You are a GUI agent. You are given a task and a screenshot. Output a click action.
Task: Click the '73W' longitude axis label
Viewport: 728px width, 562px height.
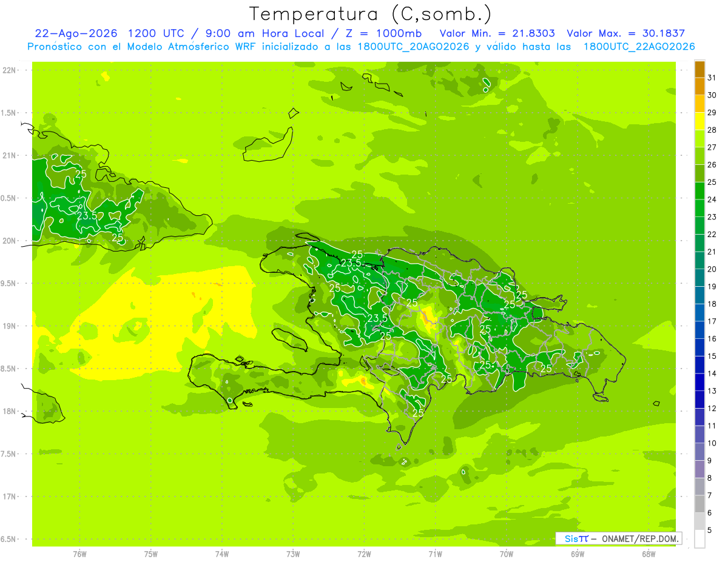(x=293, y=554)
